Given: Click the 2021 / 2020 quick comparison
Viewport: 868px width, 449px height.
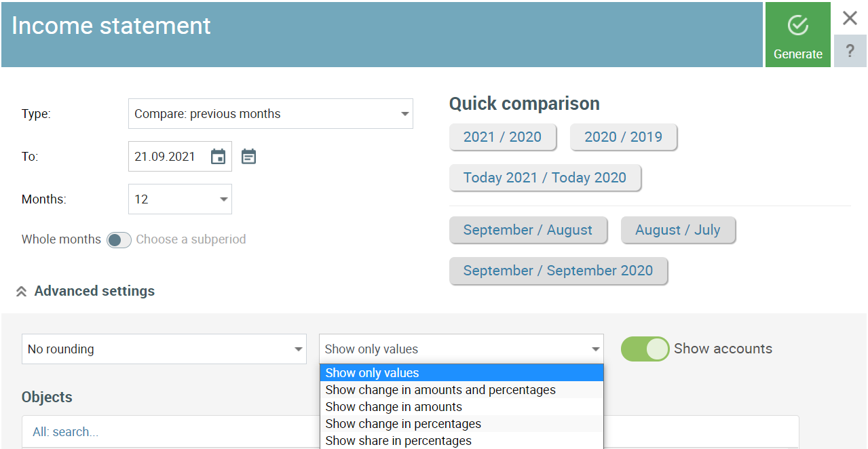Looking at the screenshot, I should coord(502,137).
